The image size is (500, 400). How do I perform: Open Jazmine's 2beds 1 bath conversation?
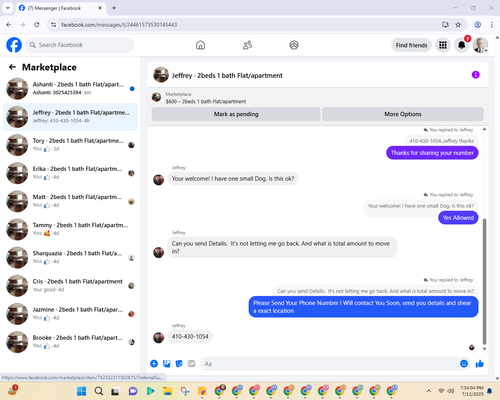[x=70, y=314]
